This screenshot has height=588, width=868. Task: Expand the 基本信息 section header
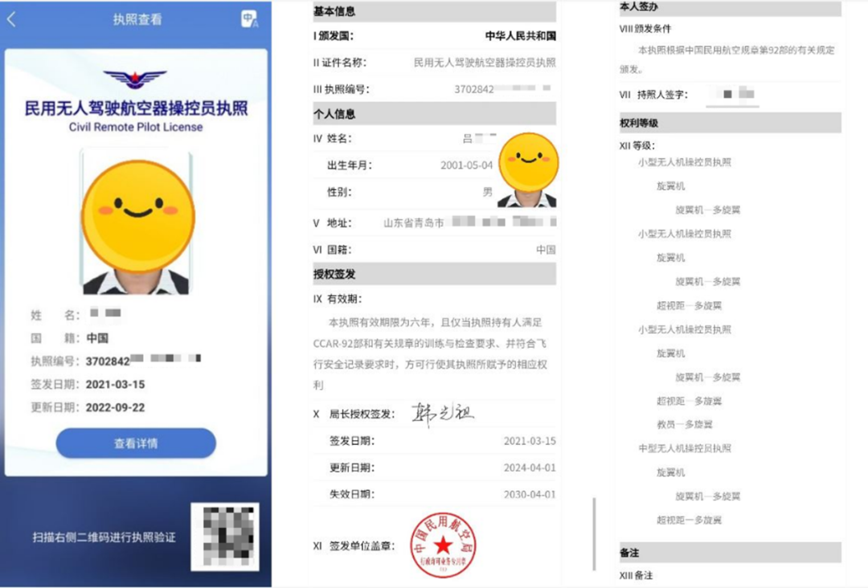[431, 10]
